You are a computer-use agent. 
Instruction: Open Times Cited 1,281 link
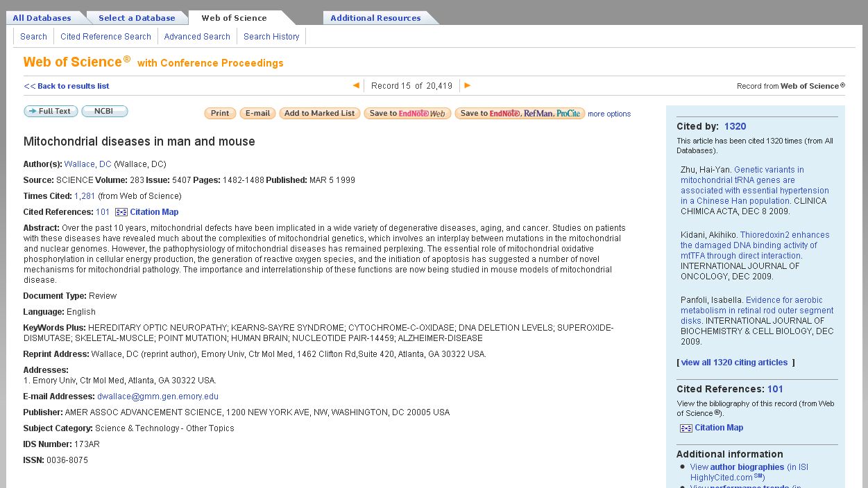coord(85,196)
